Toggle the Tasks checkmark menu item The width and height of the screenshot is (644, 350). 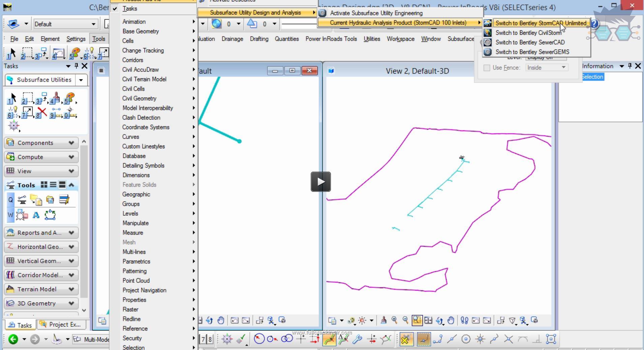(x=154, y=9)
